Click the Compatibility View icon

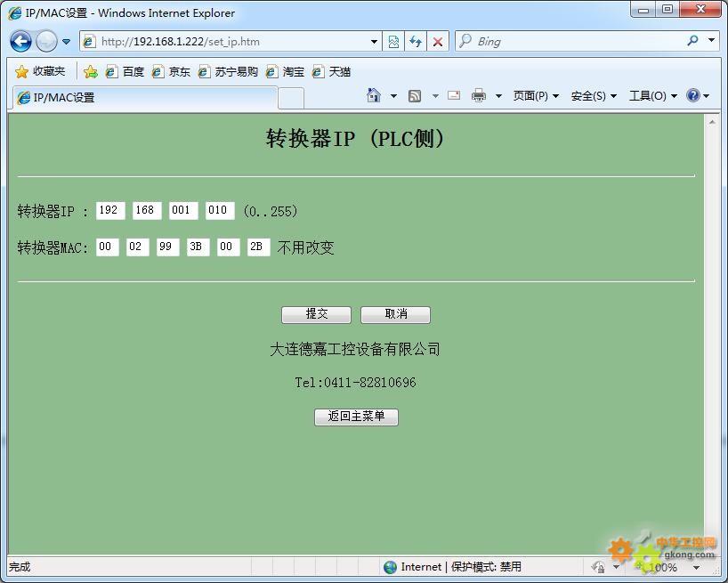point(393,41)
